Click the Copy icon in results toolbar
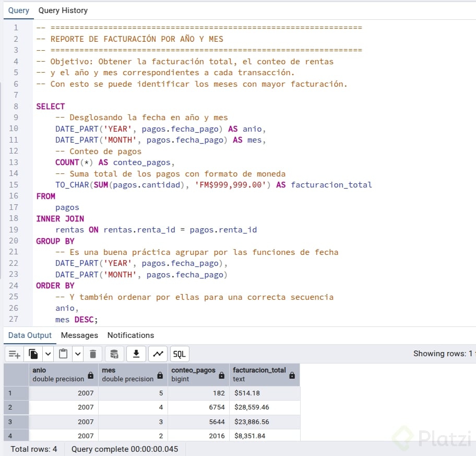Screen dimensions: 476x456 [x=33, y=354]
